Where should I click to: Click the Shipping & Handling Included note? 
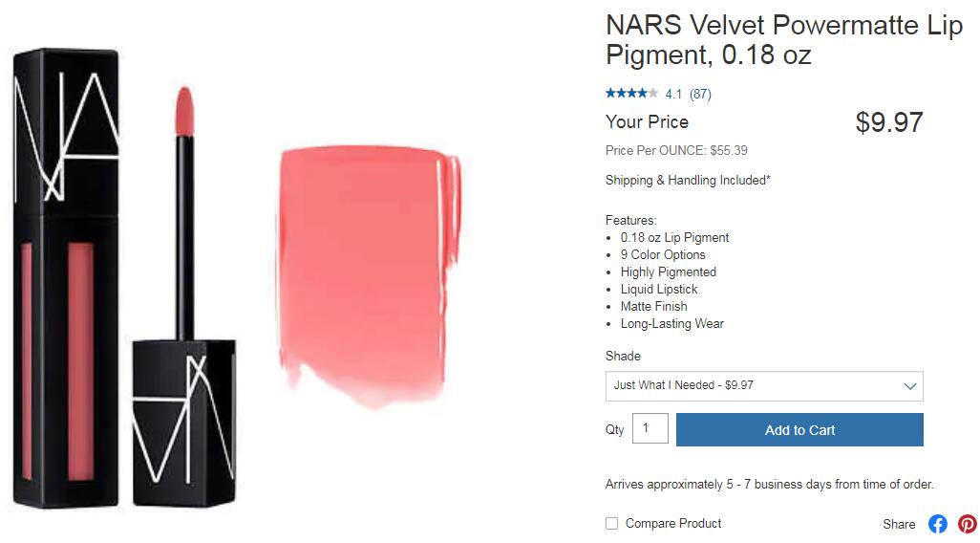coord(688,180)
